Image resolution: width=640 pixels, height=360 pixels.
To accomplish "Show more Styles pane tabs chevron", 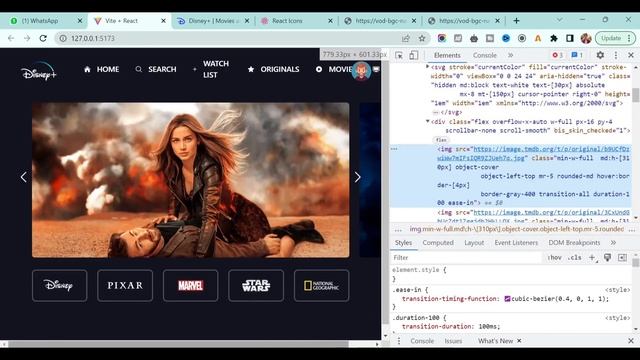I will coord(613,243).
